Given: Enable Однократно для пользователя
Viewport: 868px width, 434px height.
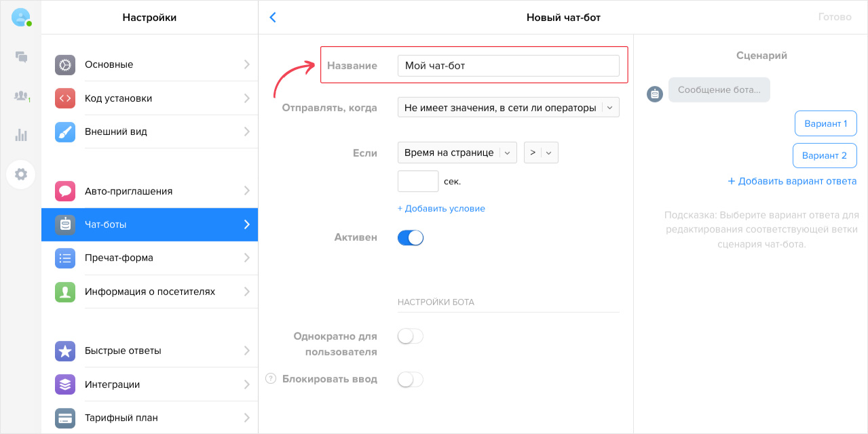Looking at the screenshot, I should coord(410,336).
